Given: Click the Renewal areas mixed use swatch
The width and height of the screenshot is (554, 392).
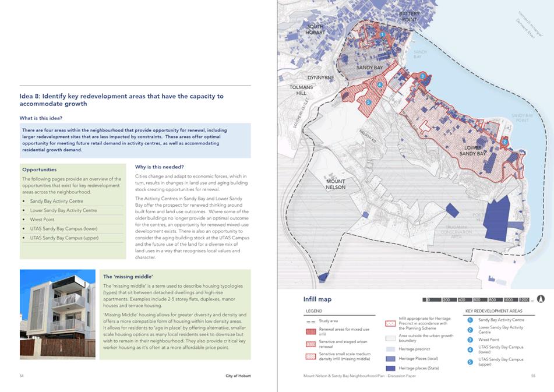Looking at the screenshot, I should pyautogui.click(x=310, y=331).
